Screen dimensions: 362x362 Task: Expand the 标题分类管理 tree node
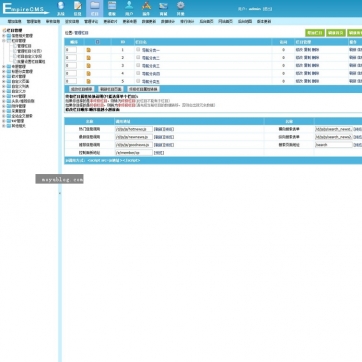[4, 72]
